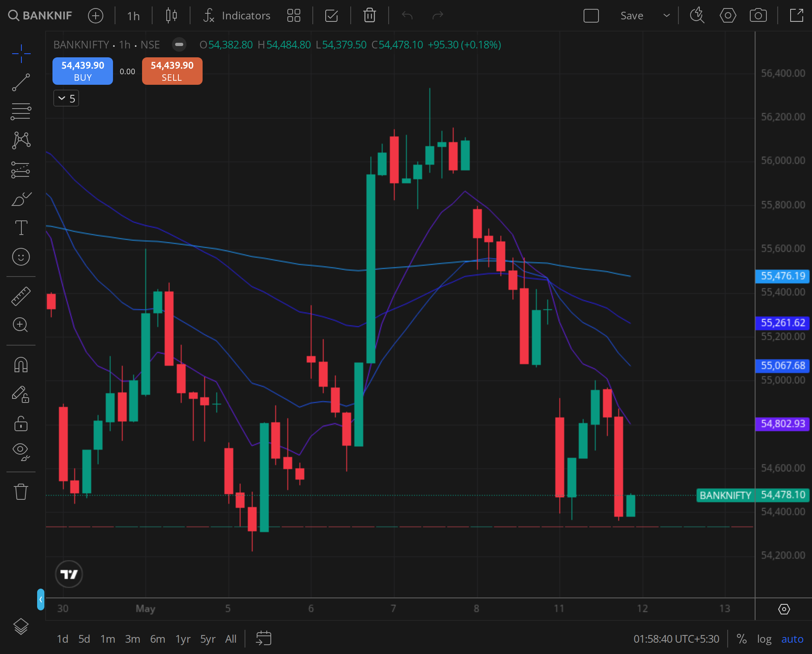Click the BANKNIFTY 54,478.10 last price label
812x654 pixels.
pos(753,495)
